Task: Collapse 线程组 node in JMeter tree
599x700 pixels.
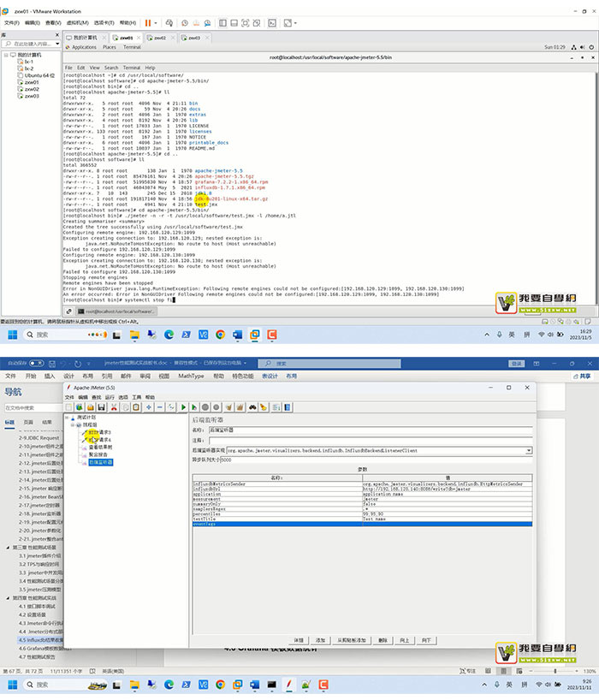Action: [x=73, y=425]
